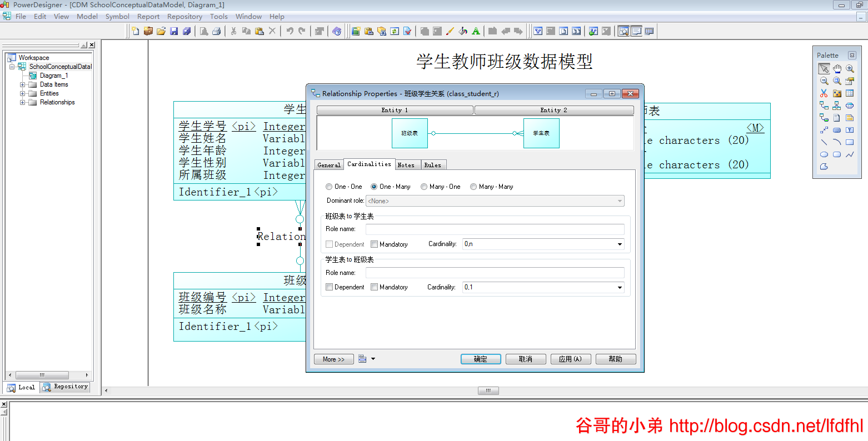Select the Grabber hand tool
Screen dimensions: 868x441
pos(837,68)
